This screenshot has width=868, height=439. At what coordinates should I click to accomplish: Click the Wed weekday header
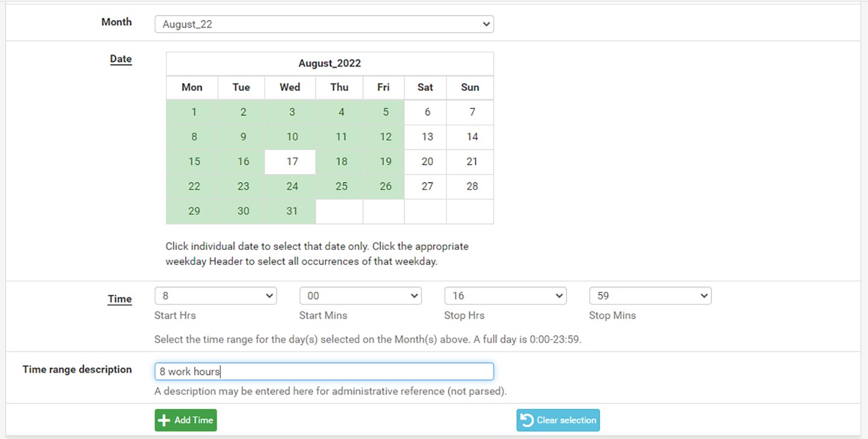[289, 87]
